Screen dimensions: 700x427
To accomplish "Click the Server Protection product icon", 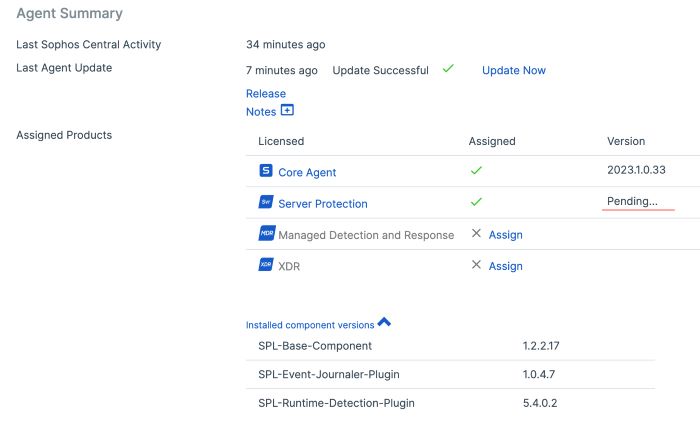I will pos(266,203).
